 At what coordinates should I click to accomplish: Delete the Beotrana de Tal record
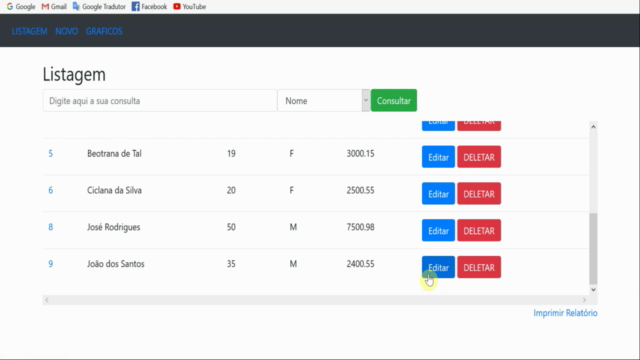point(479,157)
